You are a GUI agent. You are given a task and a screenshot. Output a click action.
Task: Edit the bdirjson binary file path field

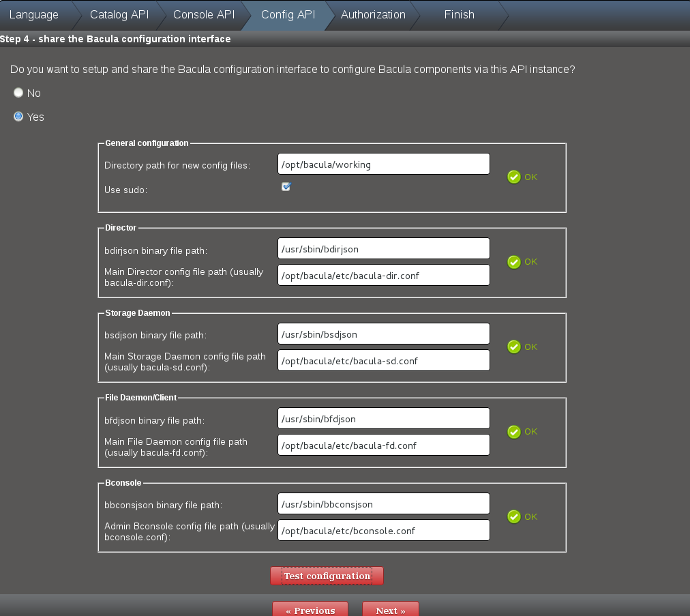point(384,248)
